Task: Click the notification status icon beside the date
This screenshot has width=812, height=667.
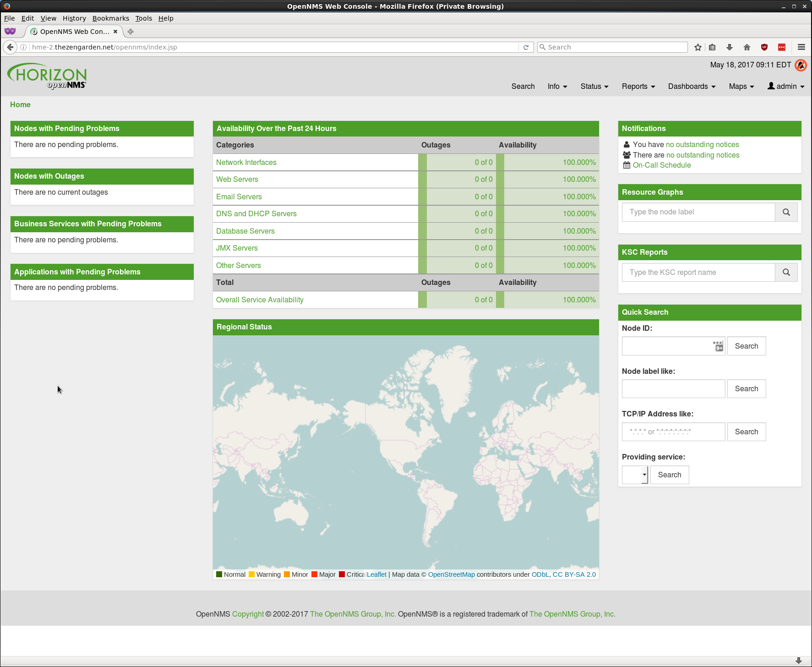Action: click(801, 65)
